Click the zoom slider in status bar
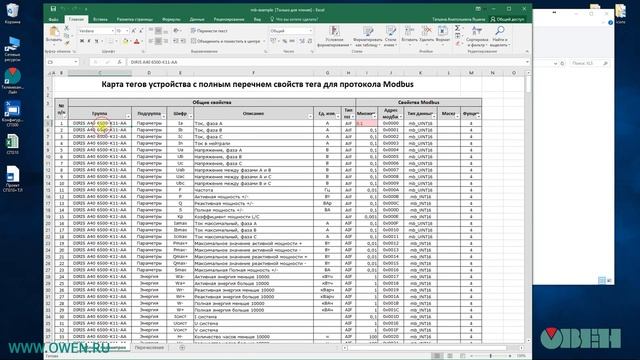This screenshot has height=360, width=640. [x=490, y=356]
